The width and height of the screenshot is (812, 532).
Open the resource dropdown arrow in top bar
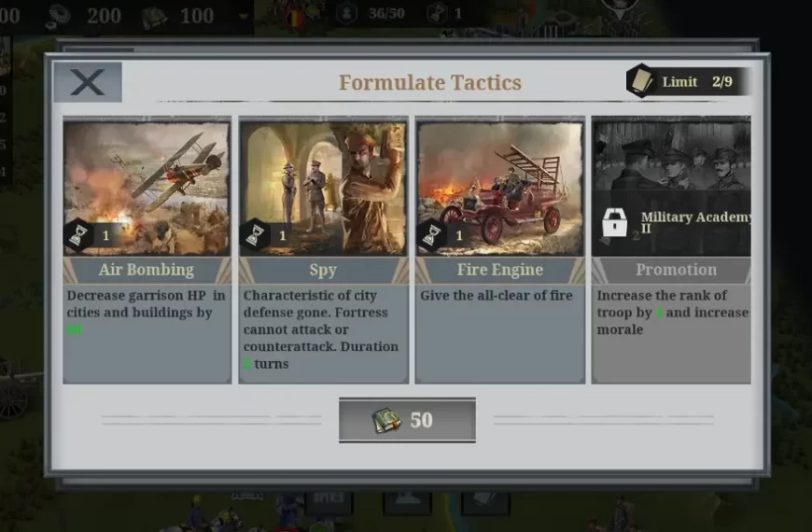click(244, 17)
